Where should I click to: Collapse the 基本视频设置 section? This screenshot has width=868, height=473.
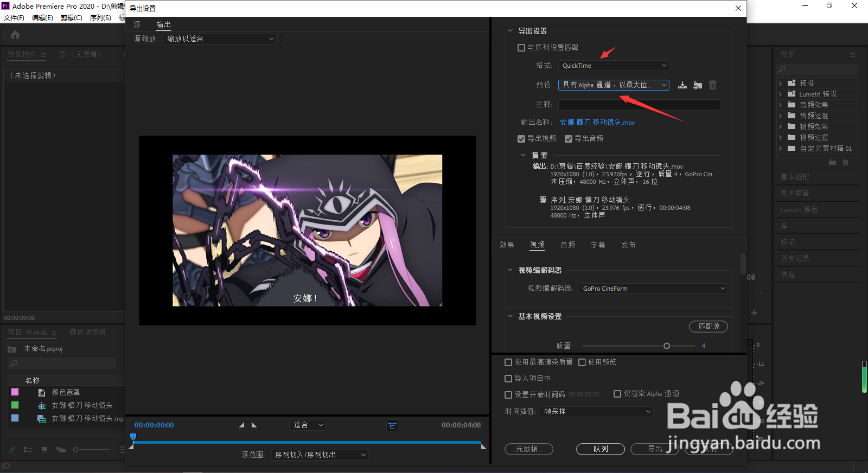click(x=510, y=316)
